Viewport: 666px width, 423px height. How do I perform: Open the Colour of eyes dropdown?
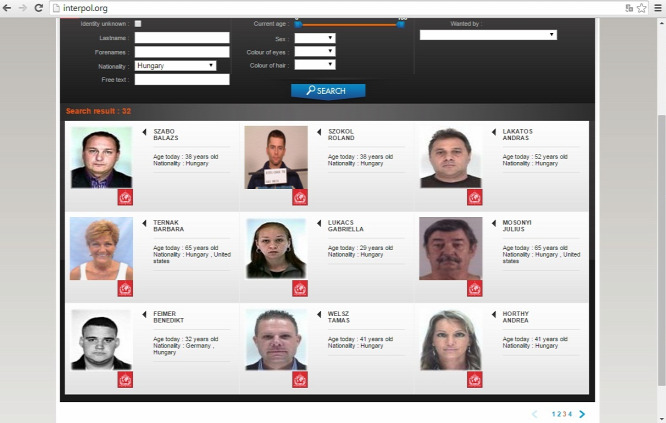tap(315, 51)
